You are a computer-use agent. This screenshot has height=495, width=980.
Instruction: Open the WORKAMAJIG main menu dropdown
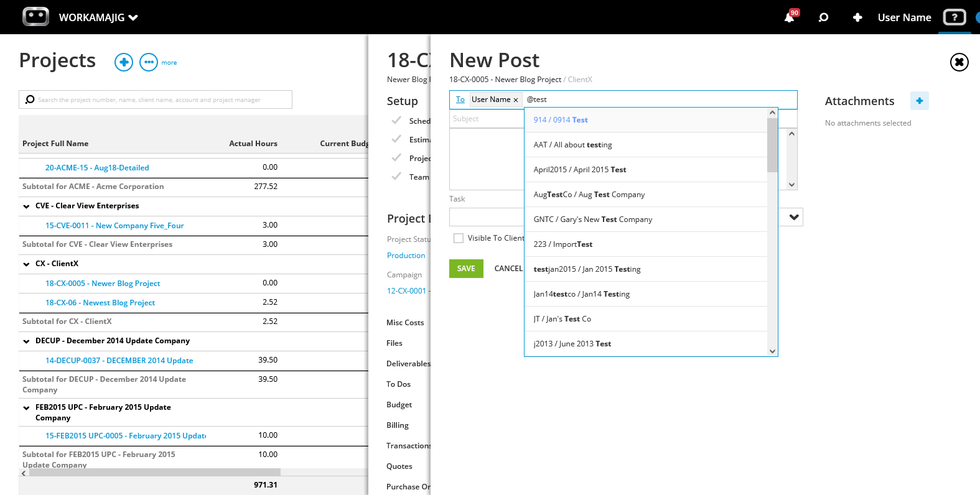tap(98, 17)
